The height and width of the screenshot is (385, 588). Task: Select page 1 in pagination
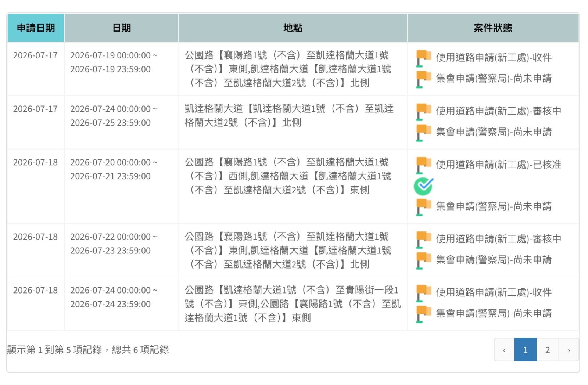pyautogui.click(x=526, y=350)
